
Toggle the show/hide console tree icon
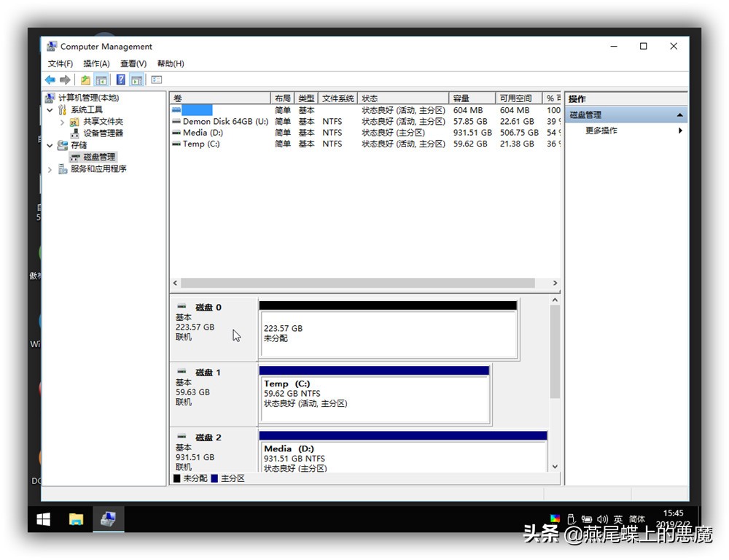click(101, 80)
